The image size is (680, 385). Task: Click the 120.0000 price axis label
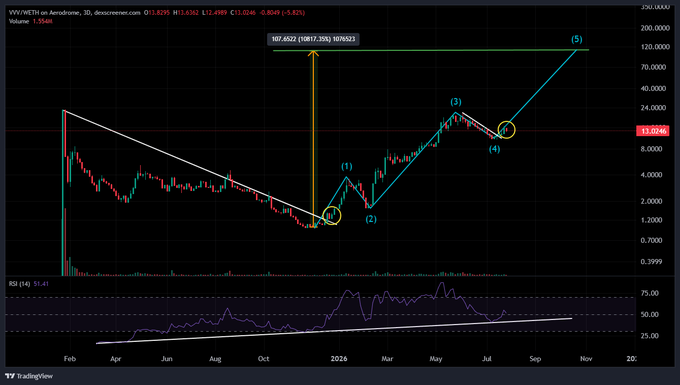pyautogui.click(x=655, y=47)
